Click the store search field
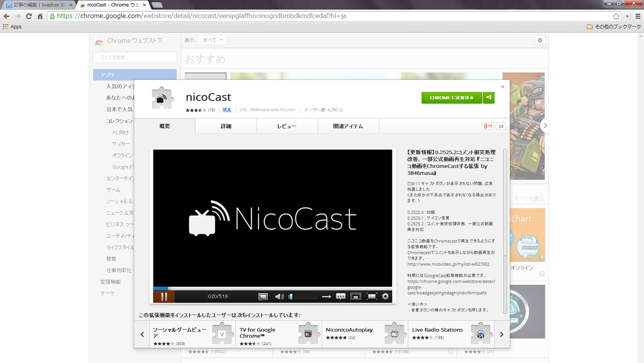Screen dimensions: 644x363 135,57
